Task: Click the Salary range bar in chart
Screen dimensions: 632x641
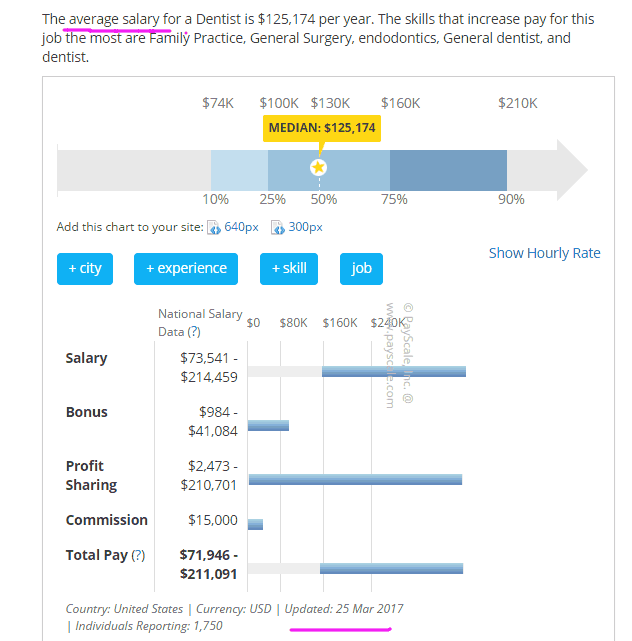Action: coord(394,372)
